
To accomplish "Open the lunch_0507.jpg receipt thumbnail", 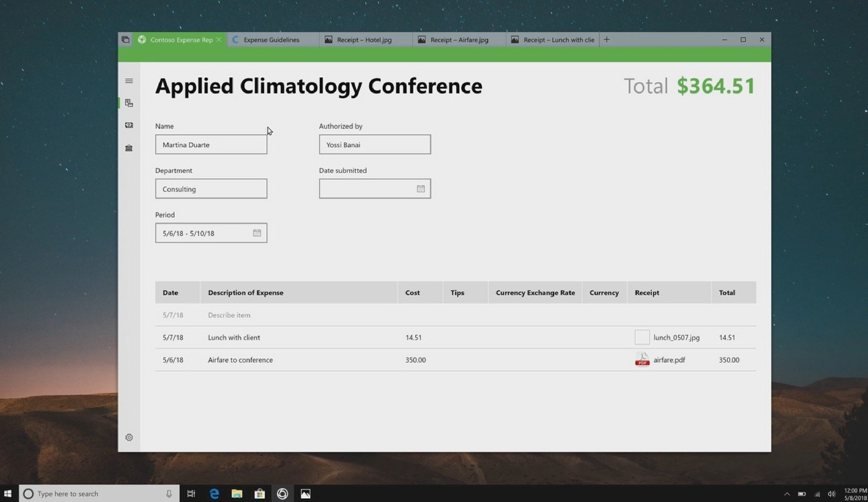I will [642, 337].
